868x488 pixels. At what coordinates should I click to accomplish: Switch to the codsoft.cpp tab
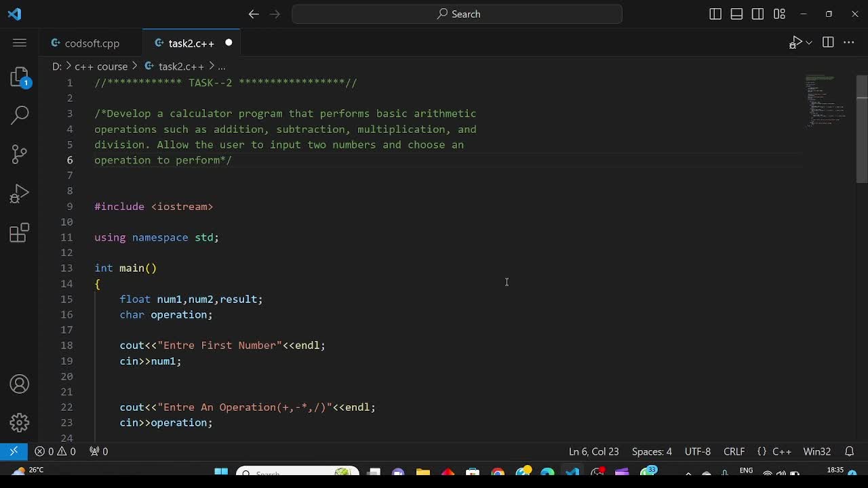coord(92,43)
